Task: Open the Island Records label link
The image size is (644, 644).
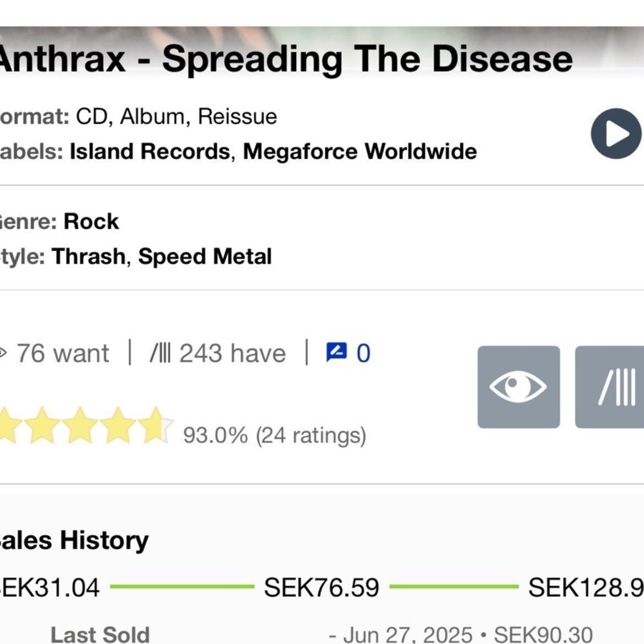Action: pos(150,152)
